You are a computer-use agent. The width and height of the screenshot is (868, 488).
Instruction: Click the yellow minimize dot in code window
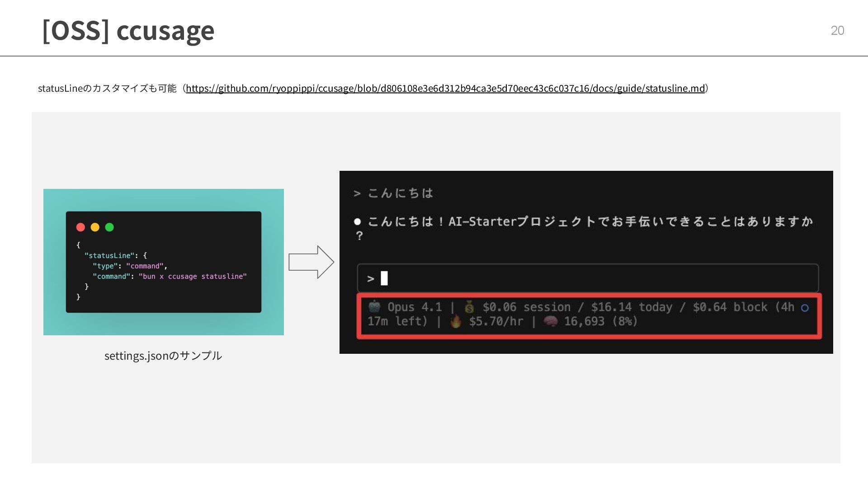tap(95, 227)
